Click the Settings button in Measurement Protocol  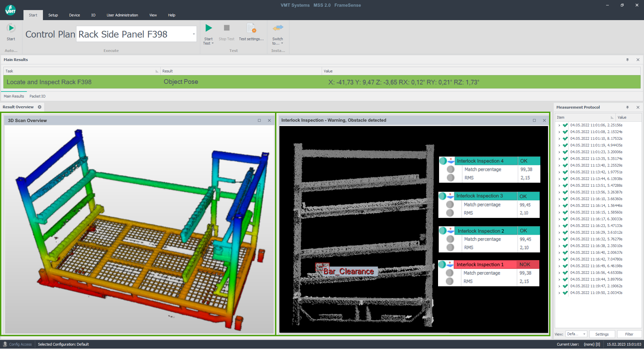[x=602, y=334]
